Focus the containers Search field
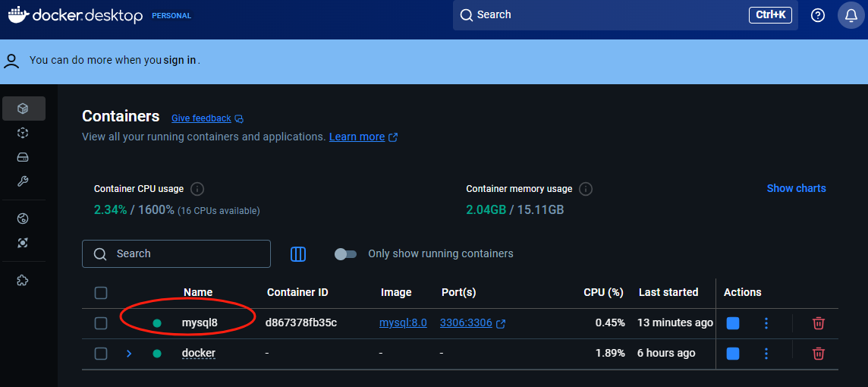The width and height of the screenshot is (868, 387). coord(177,254)
